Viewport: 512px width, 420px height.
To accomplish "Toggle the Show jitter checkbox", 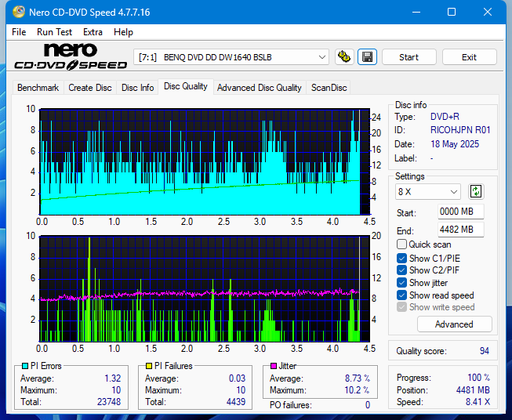I will pos(402,283).
